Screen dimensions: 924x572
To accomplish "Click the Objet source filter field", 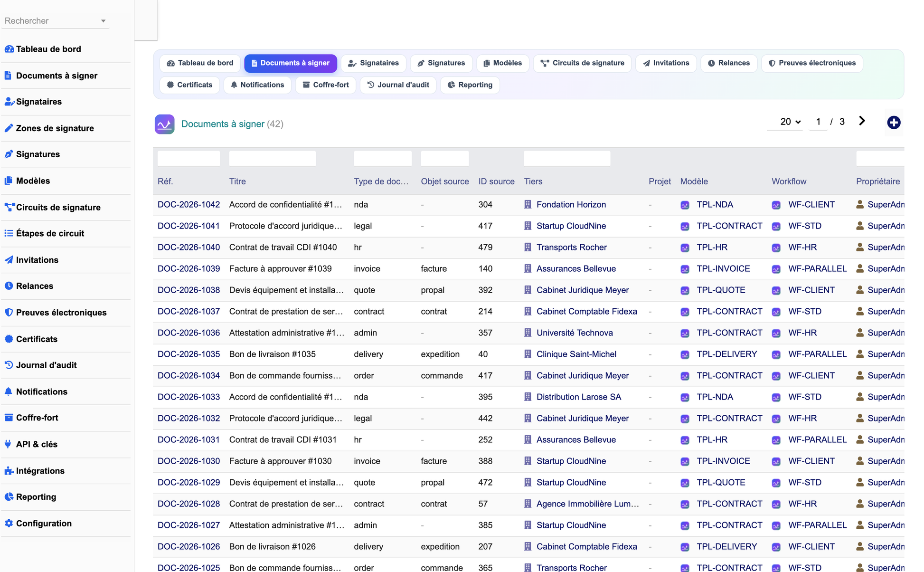I will coord(444,159).
